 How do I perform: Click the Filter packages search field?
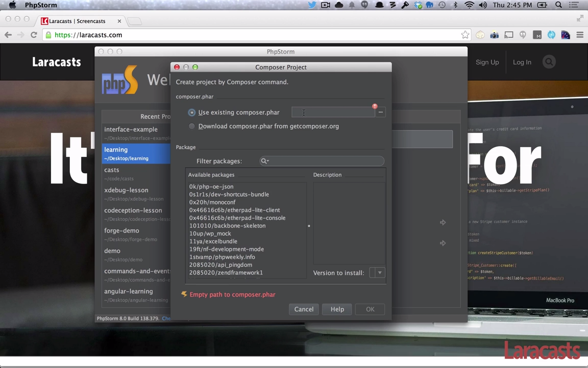point(322,160)
